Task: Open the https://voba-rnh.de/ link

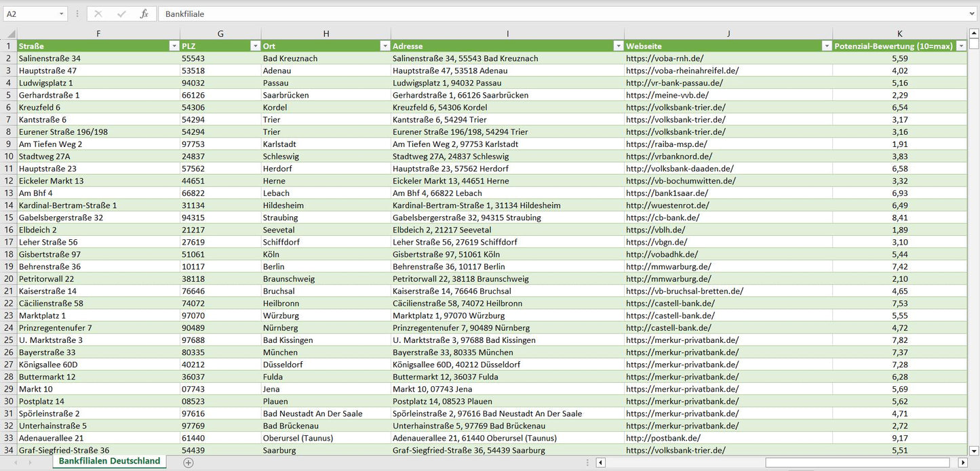Action: click(x=665, y=58)
